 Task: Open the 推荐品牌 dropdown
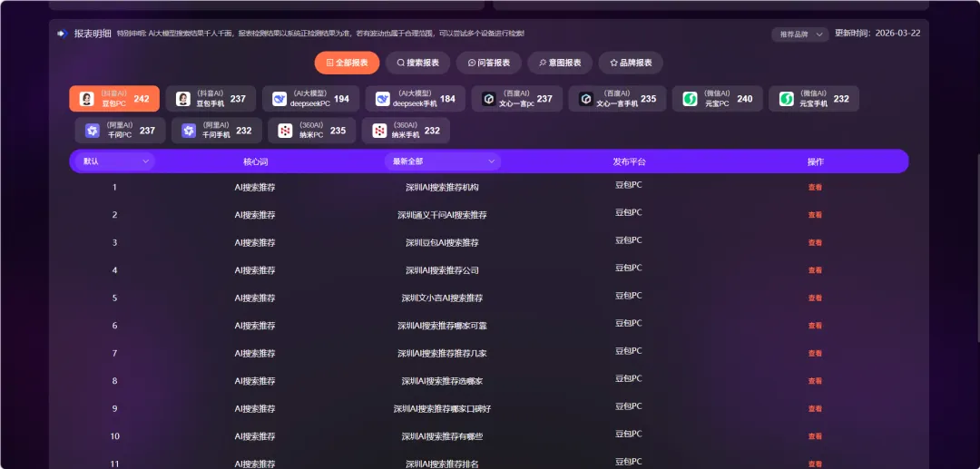point(800,34)
